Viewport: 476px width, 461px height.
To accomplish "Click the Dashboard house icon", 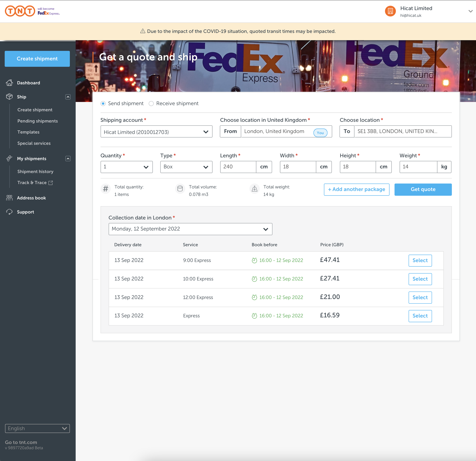I will coord(9,83).
